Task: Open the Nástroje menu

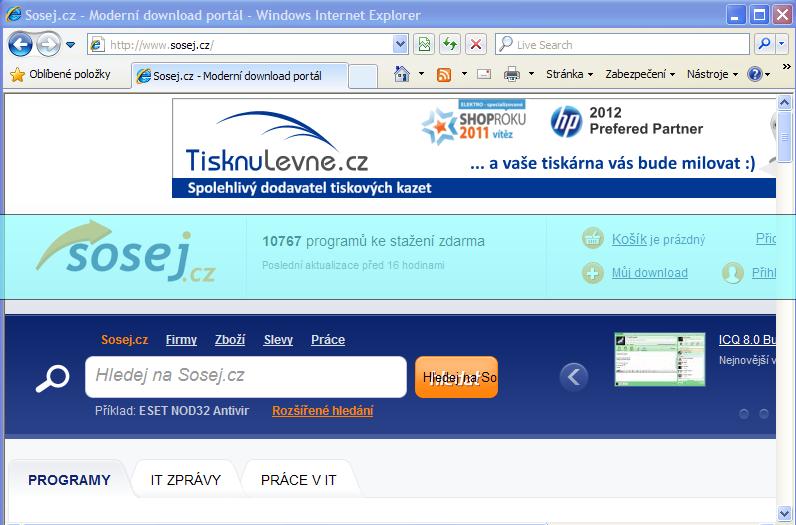Action: point(712,74)
